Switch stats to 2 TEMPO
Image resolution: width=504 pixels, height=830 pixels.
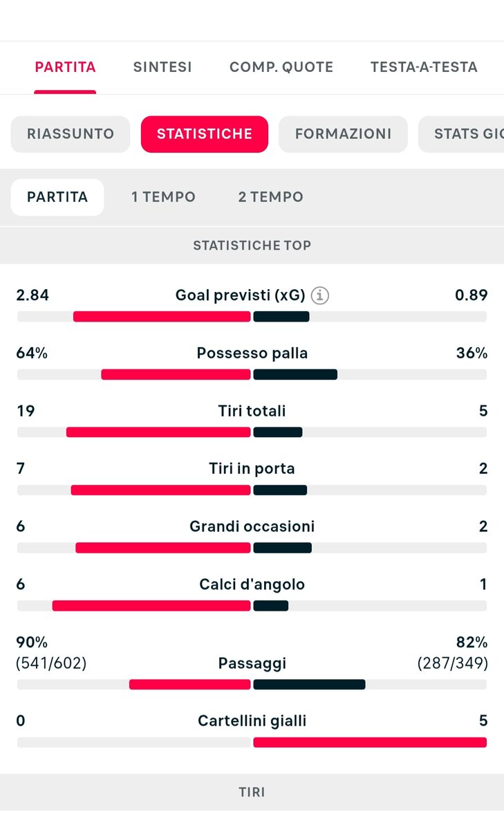(270, 197)
